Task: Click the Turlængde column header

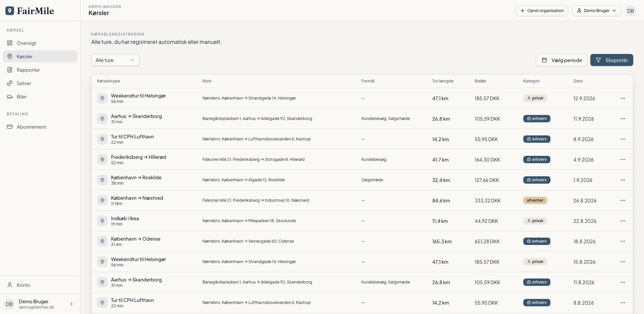Action: click(x=443, y=81)
